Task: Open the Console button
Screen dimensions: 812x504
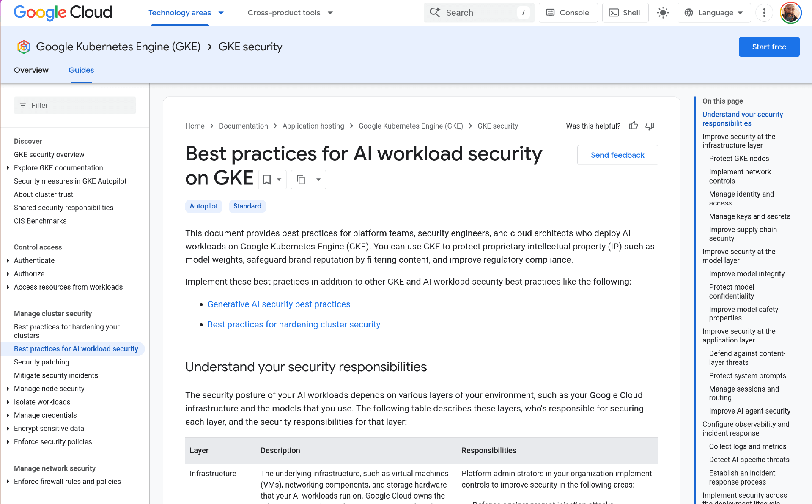Action: pos(568,13)
